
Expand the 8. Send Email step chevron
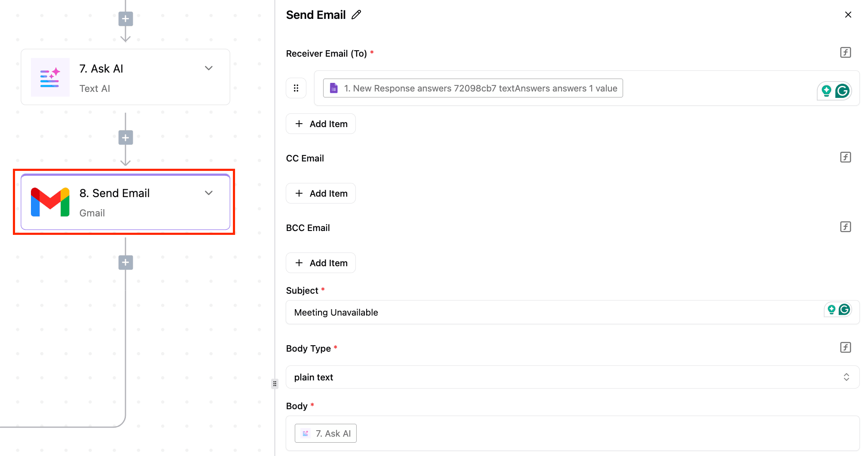pos(209,193)
